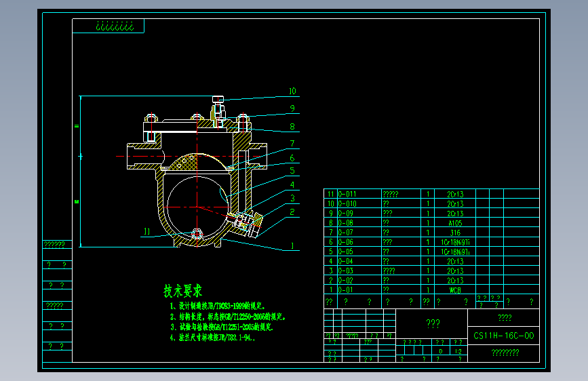This screenshot has width=588, height=381.
Task: Click the garbled title box at drawing's top-left
Action: pyautogui.click(x=108, y=26)
